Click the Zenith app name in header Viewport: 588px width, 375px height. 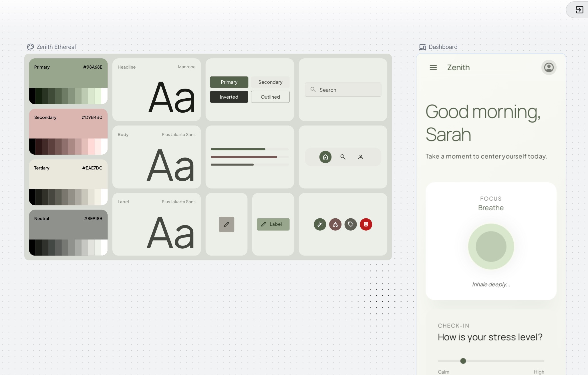[458, 67]
